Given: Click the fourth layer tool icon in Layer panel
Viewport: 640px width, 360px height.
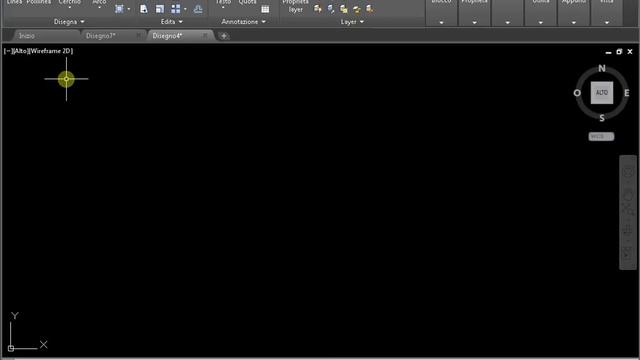Looking at the screenshot, I should click(357, 9).
